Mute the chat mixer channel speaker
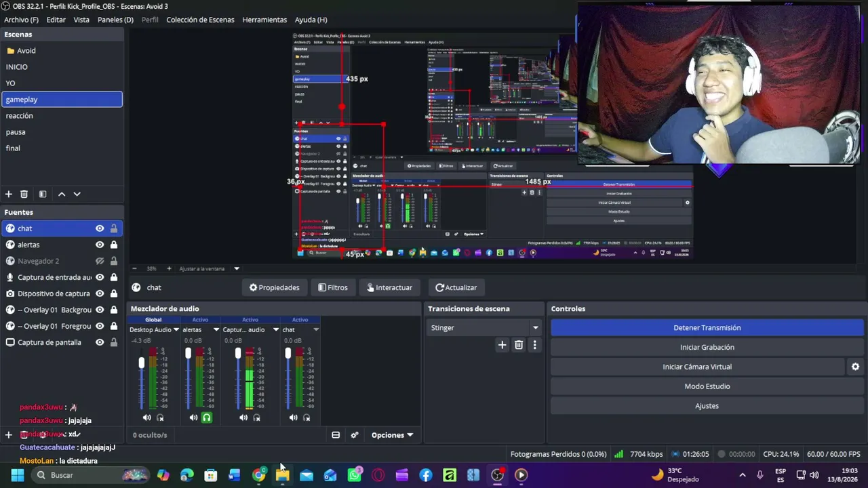The width and height of the screenshot is (868, 488). (x=293, y=418)
